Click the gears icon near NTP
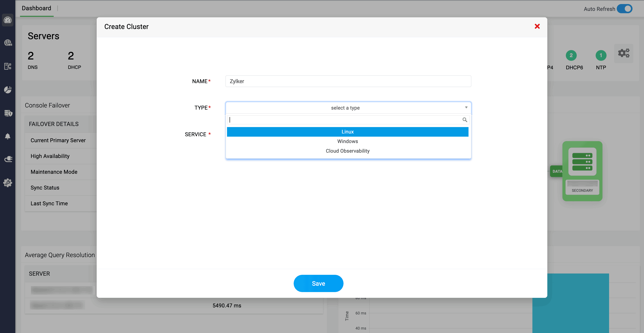The image size is (644, 333). point(624,53)
